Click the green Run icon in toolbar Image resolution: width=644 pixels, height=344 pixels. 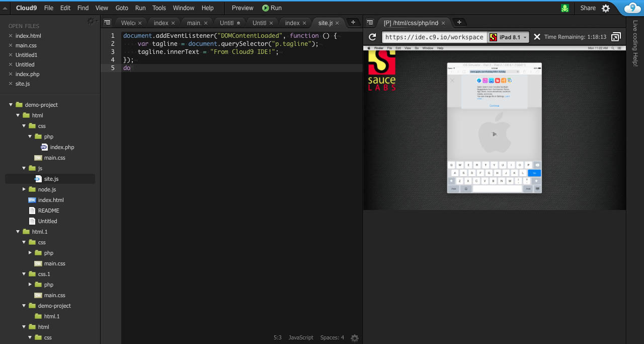265,8
